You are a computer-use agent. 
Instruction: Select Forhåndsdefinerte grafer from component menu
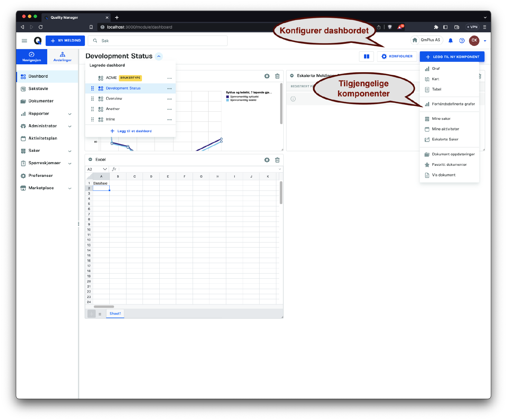point(453,104)
